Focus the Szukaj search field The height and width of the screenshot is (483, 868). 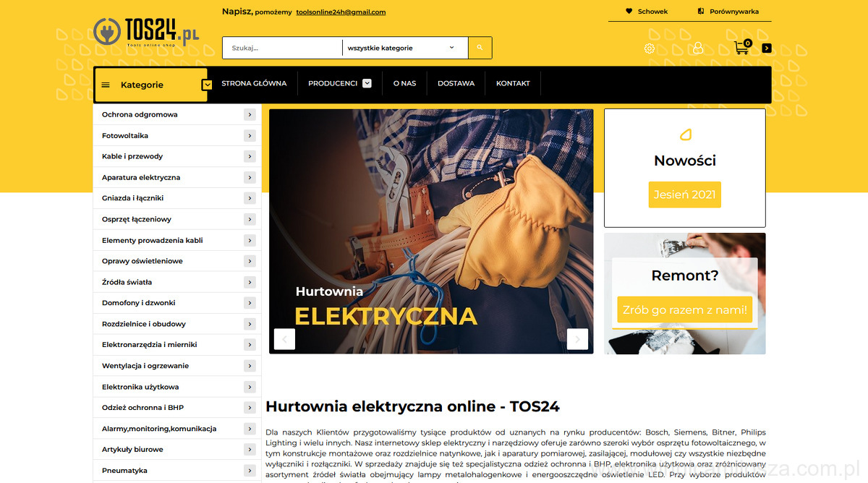pyautogui.click(x=282, y=48)
